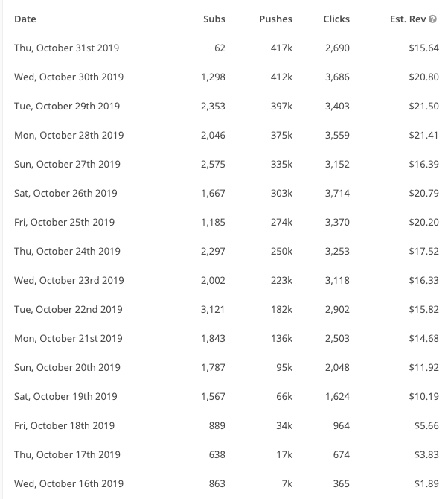Viewport: 448px width, 499px height.
Task: Sort by the Date column header
Action: pyautogui.click(x=25, y=19)
